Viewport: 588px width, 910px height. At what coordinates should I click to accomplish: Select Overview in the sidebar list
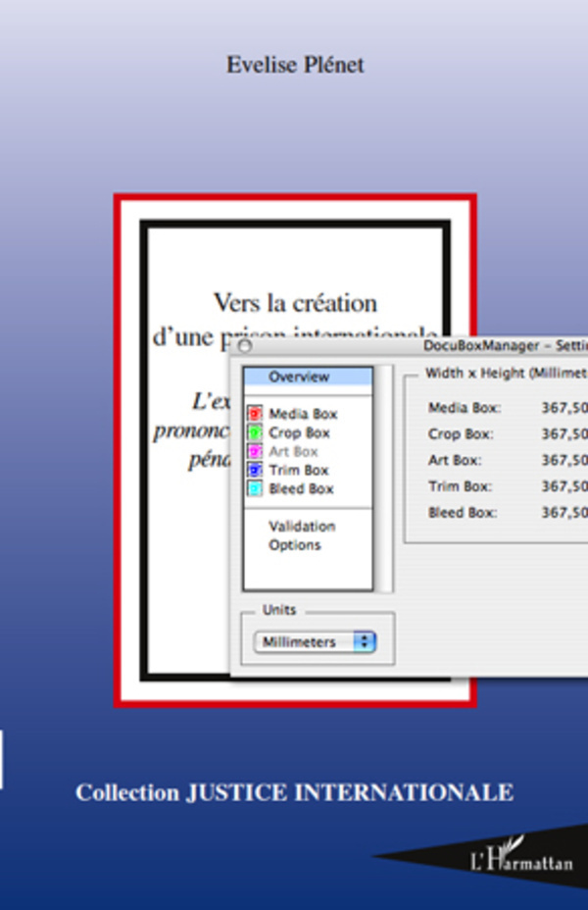coord(299,377)
